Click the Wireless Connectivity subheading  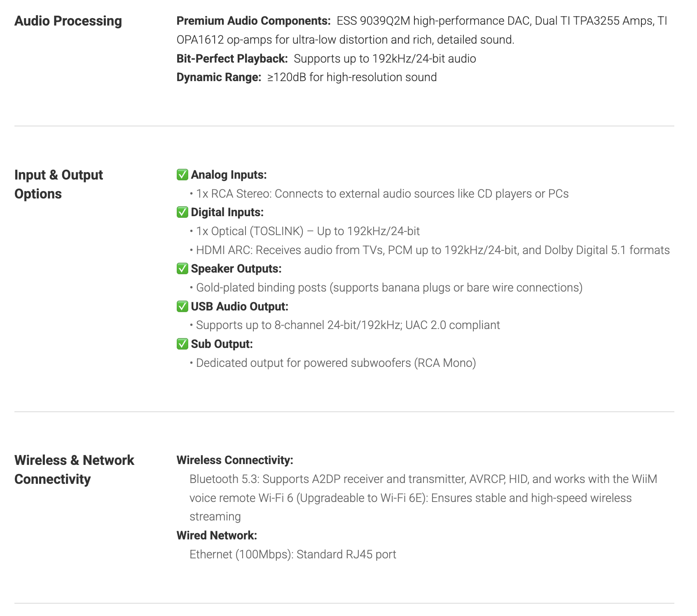pos(235,460)
